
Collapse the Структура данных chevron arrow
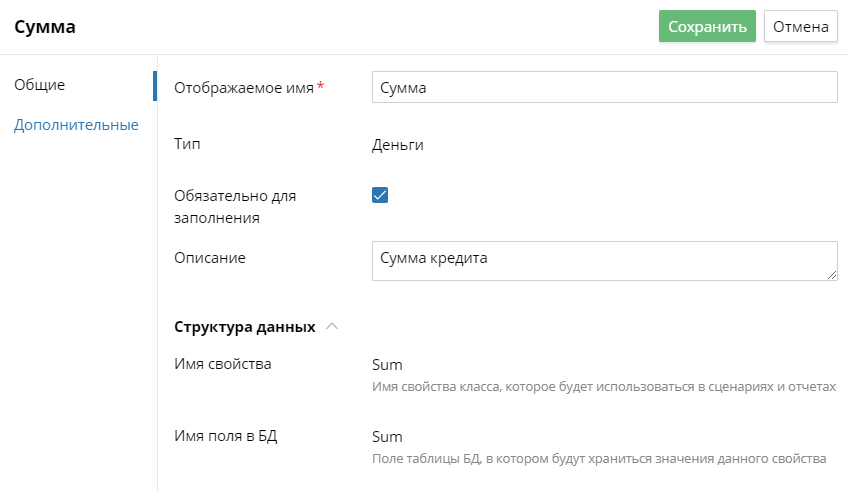333,326
